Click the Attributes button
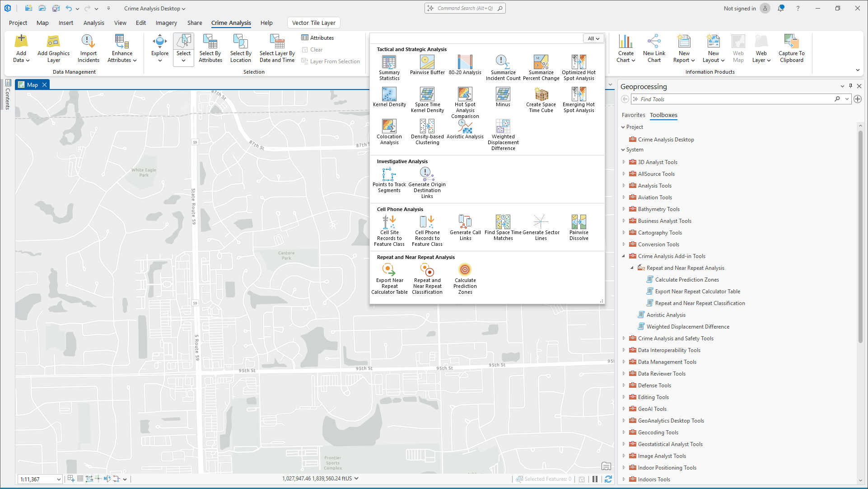 pyautogui.click(x=317, y=38)
